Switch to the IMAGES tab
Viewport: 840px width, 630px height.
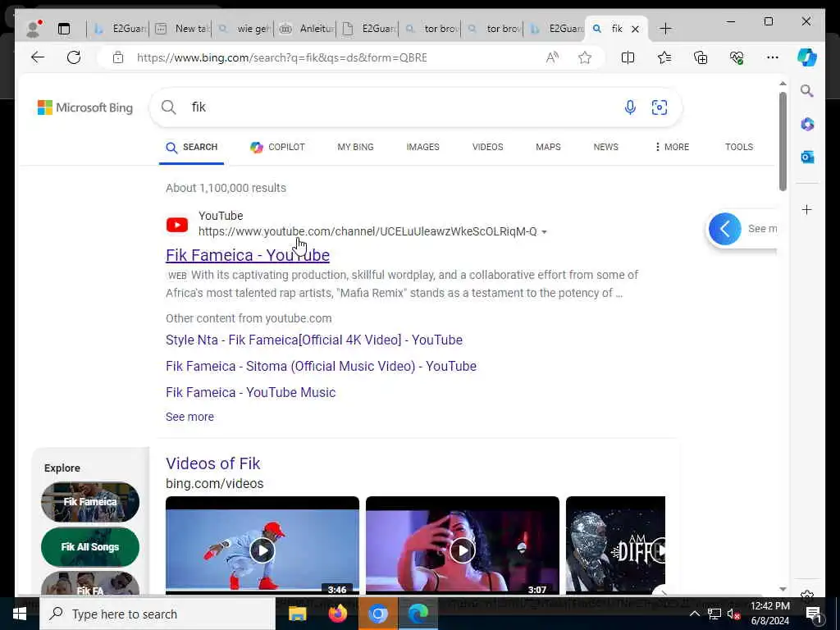coord(422,147)
